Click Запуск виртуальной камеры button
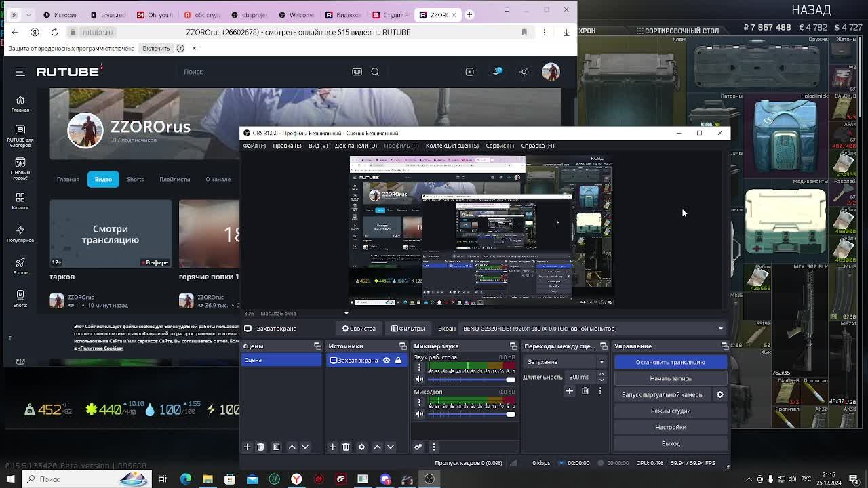 point(663,394)
